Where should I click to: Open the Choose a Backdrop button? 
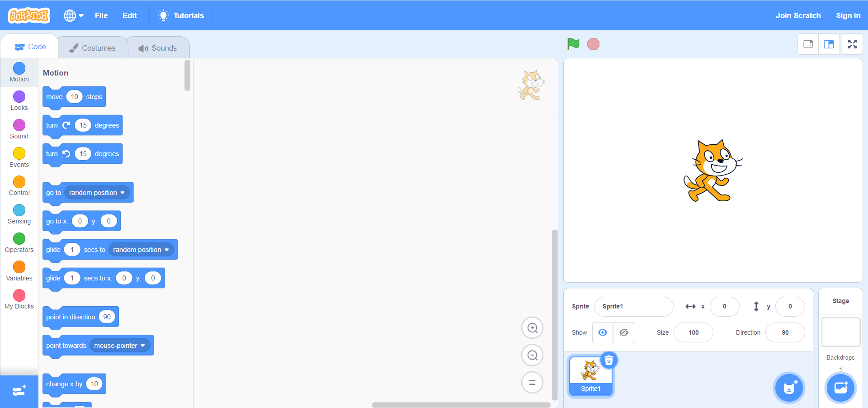840,388
